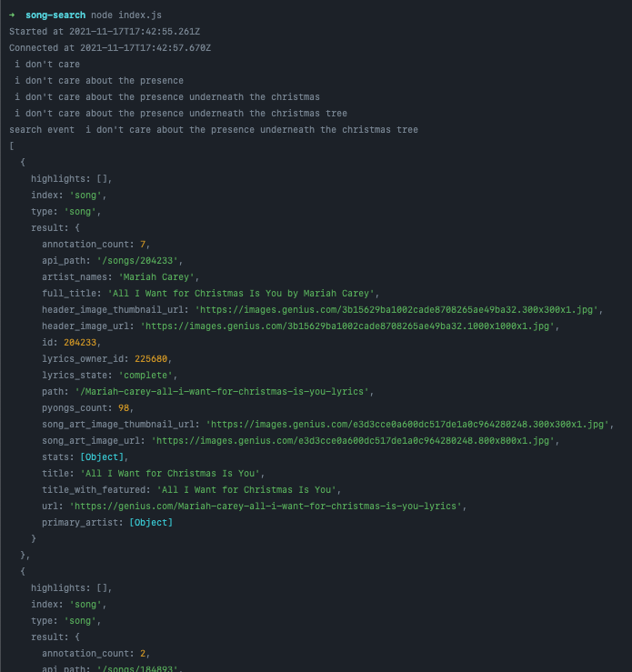
Task: Open the header_image_thumbnail_url genius image link
Action: 396,310
